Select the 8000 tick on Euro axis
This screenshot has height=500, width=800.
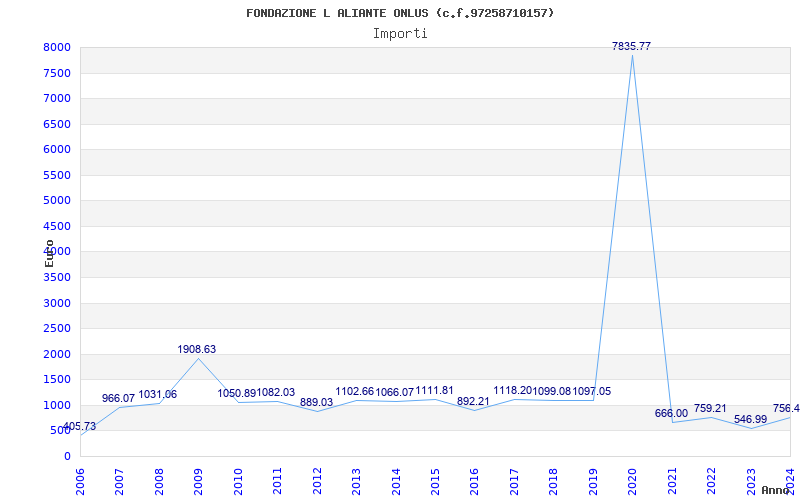(x=57, y=47)
